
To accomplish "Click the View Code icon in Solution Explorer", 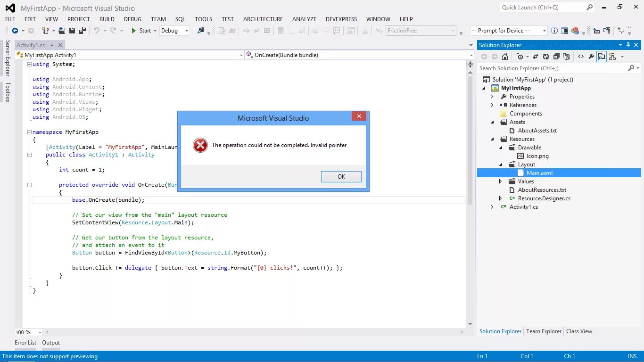I will (581, 57).
